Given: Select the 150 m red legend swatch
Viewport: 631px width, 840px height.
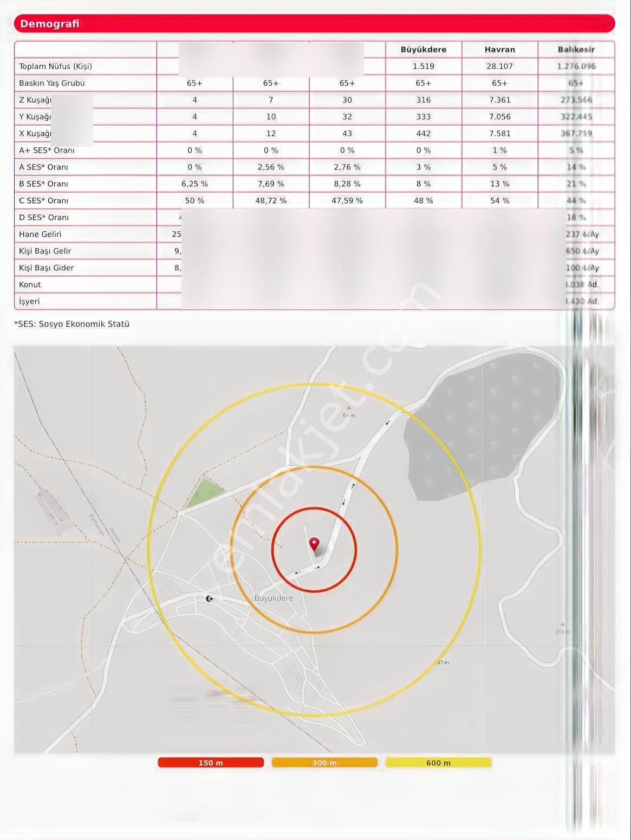Looking at the screenshot, I should 211,763.
